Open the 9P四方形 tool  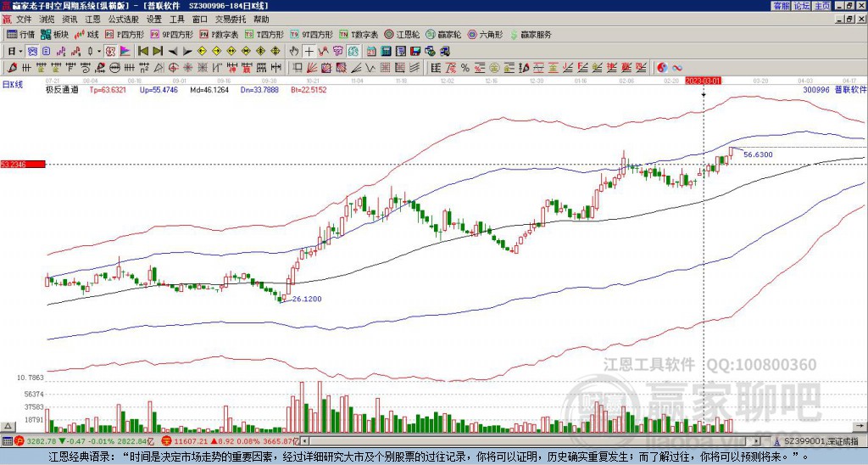coord(171,34)
